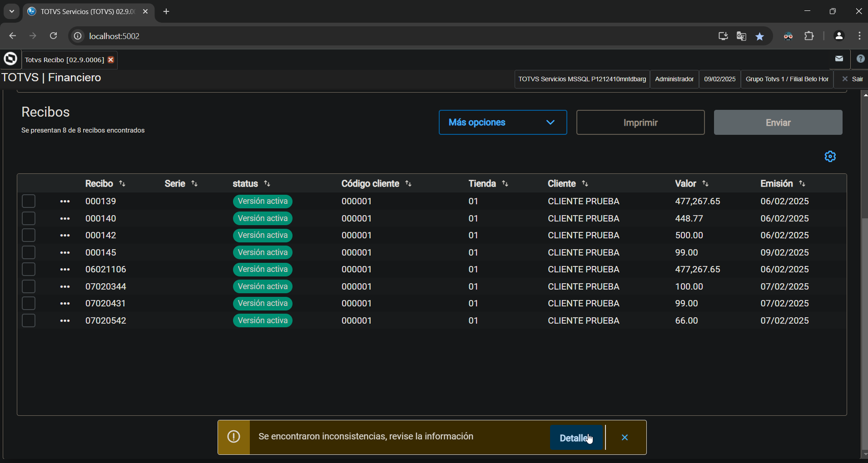Sort table by Serie column
This screenshot has height=463, width=868.
[x=194, y=183]
